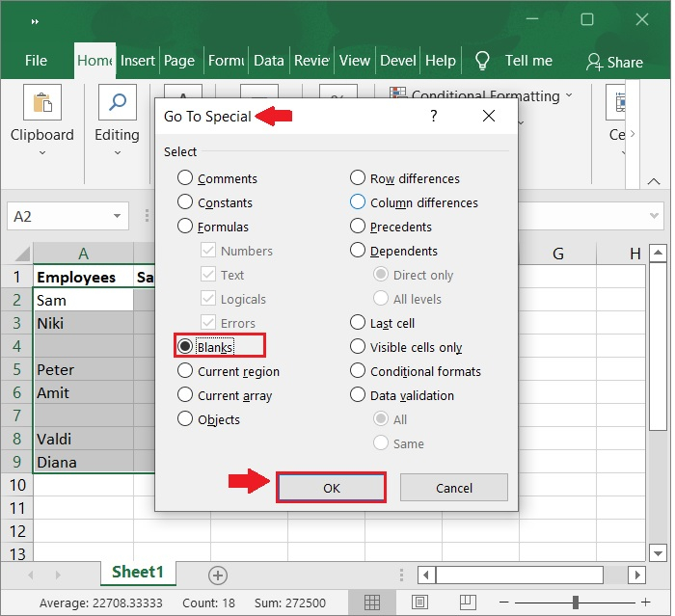Image resolution: width=675 pixels, height=616 pixels.
Task: Select column A header
Action: point(84,254)
